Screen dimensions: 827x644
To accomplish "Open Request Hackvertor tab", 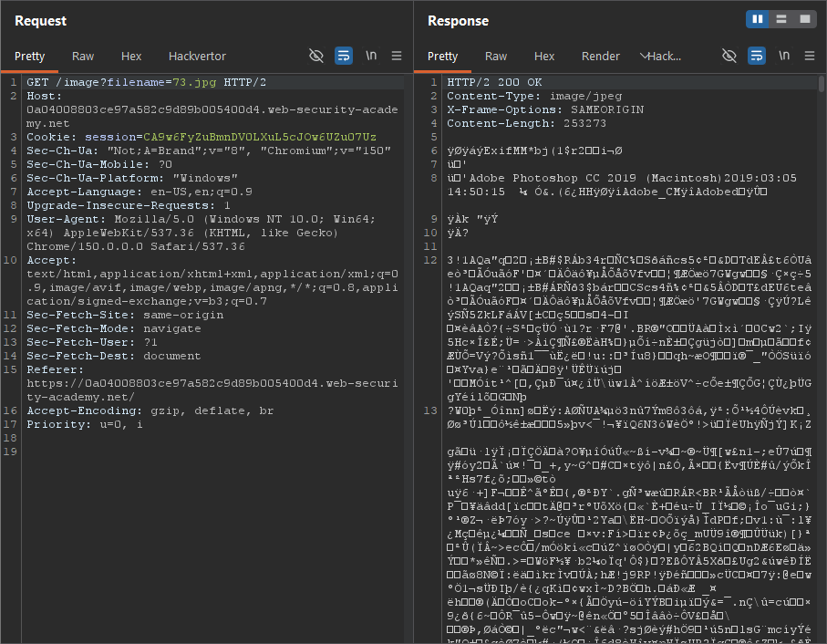I will (x=197, y=57).
